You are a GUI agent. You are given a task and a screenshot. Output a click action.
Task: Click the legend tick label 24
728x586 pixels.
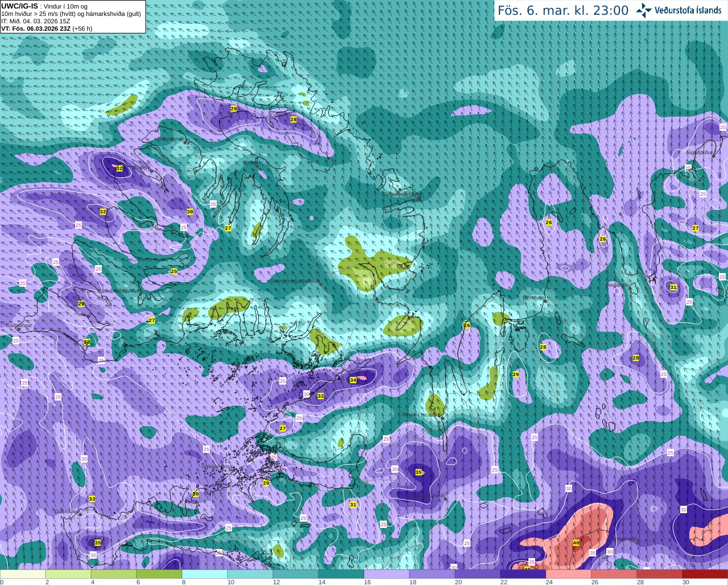tap(549, 582)
